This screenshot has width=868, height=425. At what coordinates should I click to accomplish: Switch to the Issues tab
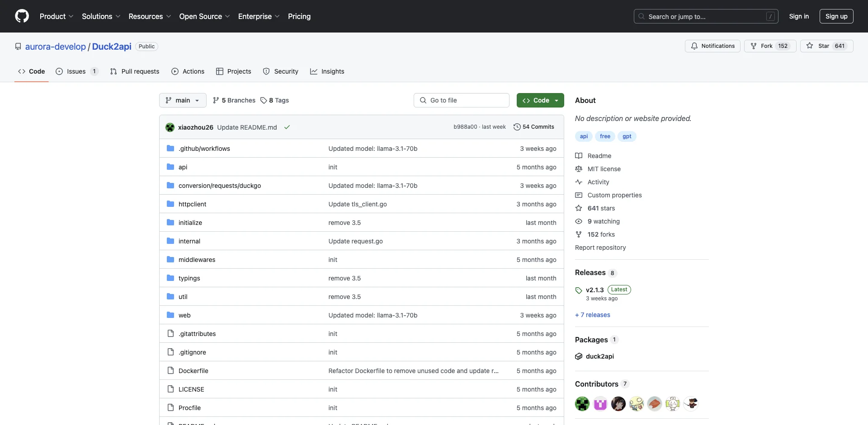(76, 71)
